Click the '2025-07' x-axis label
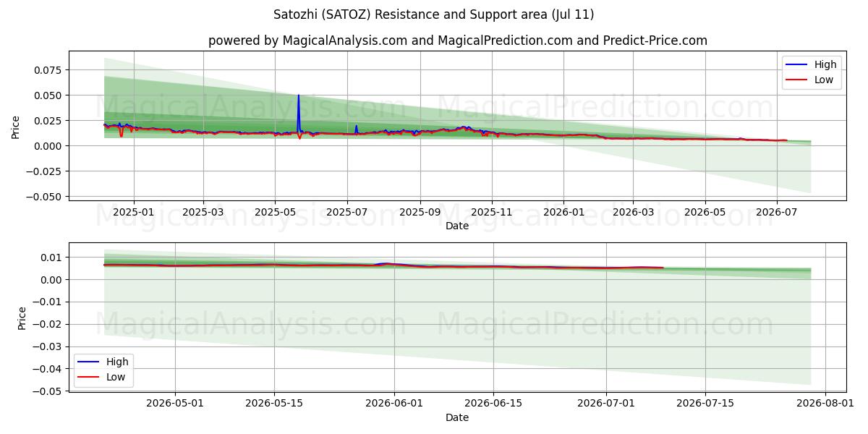868x434 pixels. click(347, 212)
